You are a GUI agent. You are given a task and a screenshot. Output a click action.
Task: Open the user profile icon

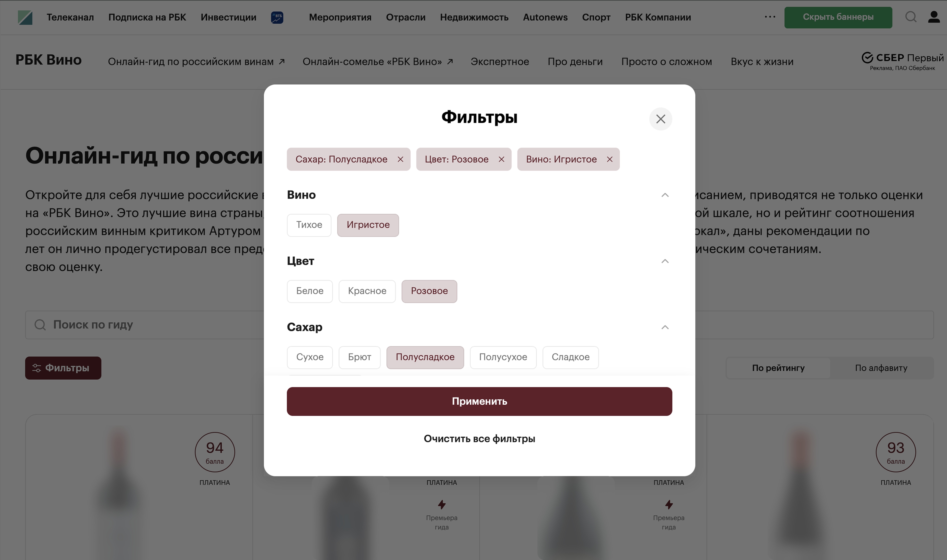934,17
